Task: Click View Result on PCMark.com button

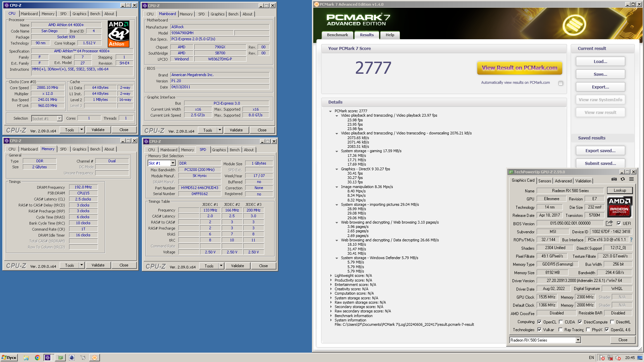Action: (520, 68)
